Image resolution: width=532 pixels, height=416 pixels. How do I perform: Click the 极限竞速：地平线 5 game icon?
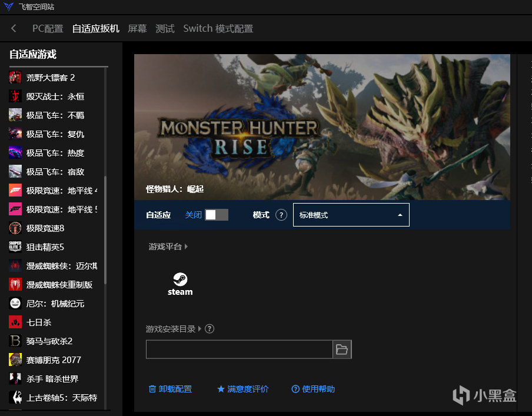(x=15, y=209)
